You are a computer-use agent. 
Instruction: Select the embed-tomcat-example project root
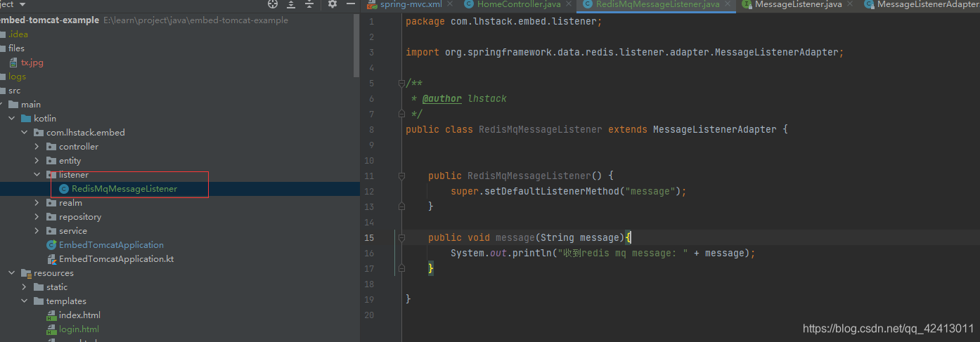point(49,20)
